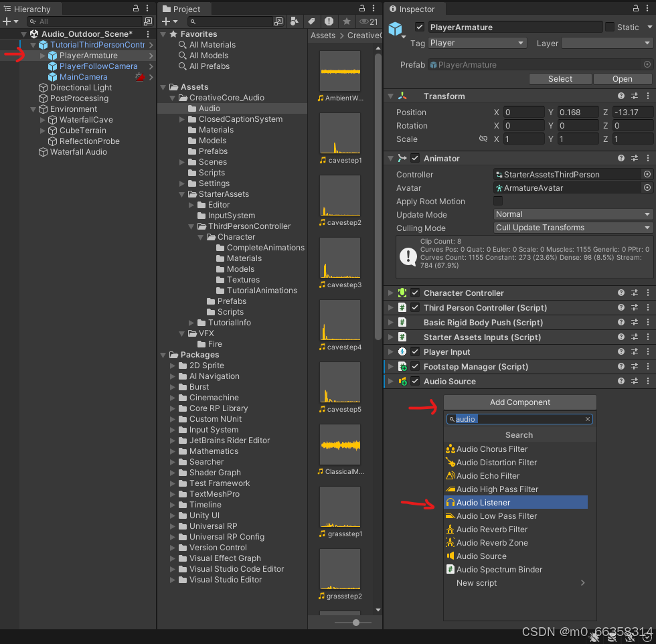Toggle hidden packages visibility count
This screenshot has height=644, width=656.
[369, 21]
